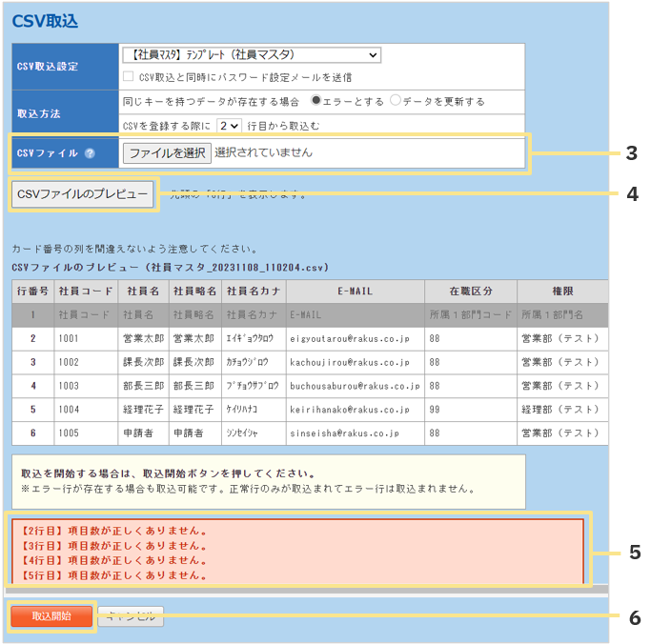651x644 pixels.
Task: Click the E-MAIL column header
Action: pyautogui.click(x=354, y=291)
